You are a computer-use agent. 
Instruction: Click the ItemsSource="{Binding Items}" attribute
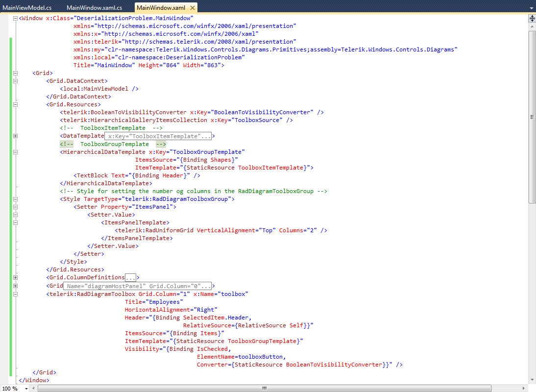pos(174,334)
